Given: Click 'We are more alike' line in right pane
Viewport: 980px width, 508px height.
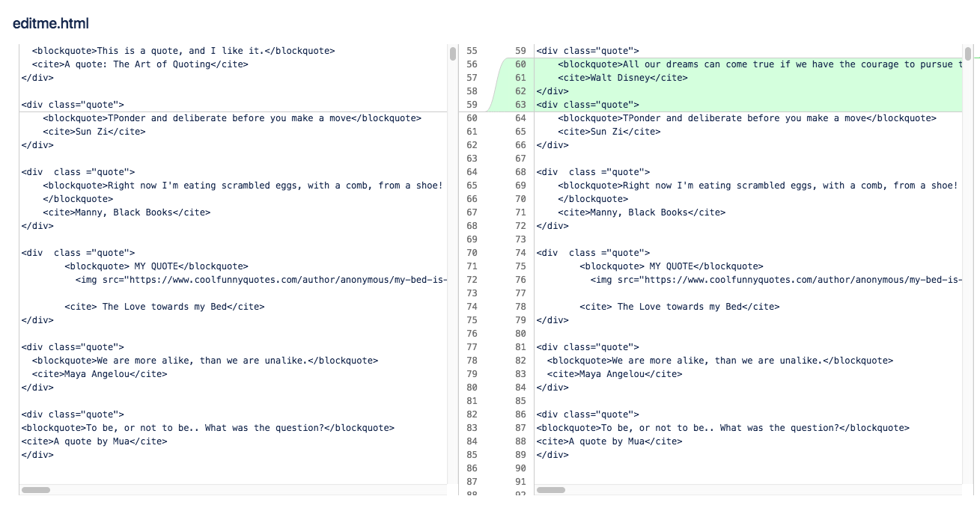Looking at the screenshot, I should point(720,361).
